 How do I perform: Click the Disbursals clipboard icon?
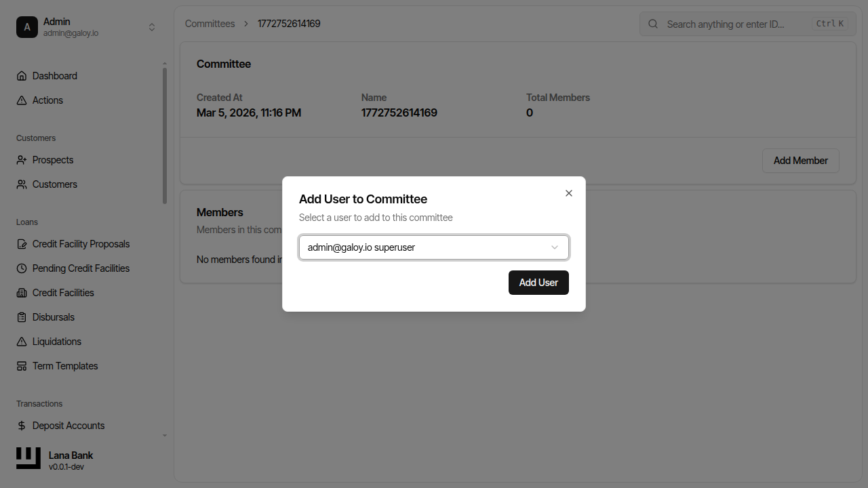pyautogui.click(x=21, y=317)
